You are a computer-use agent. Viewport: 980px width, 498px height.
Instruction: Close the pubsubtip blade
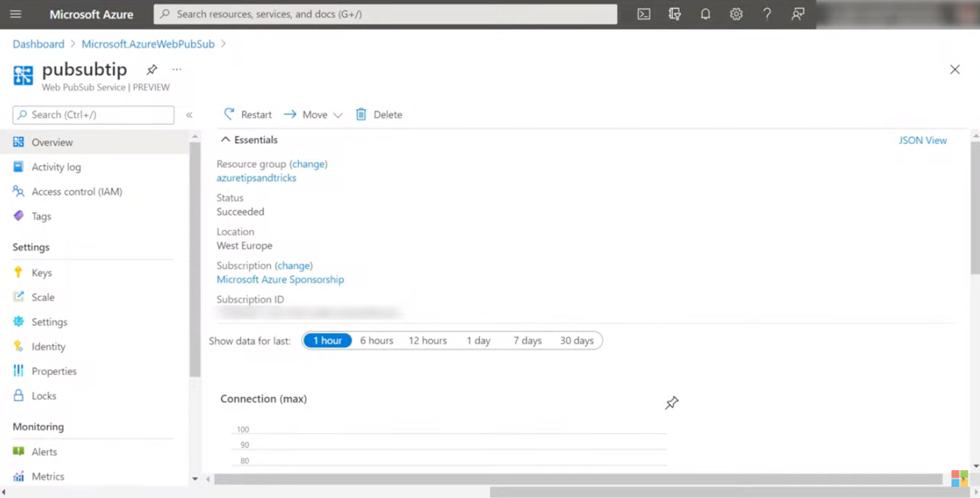coord(955,69)
